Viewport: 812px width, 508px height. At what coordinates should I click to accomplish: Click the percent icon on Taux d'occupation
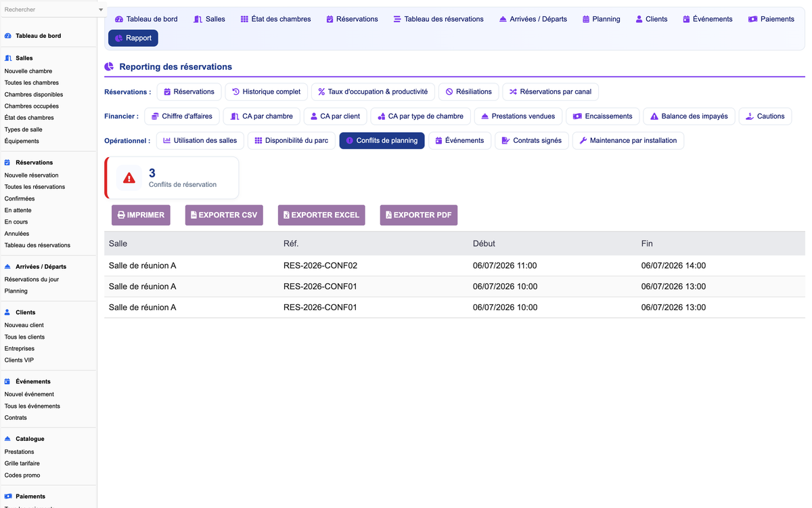321,91
